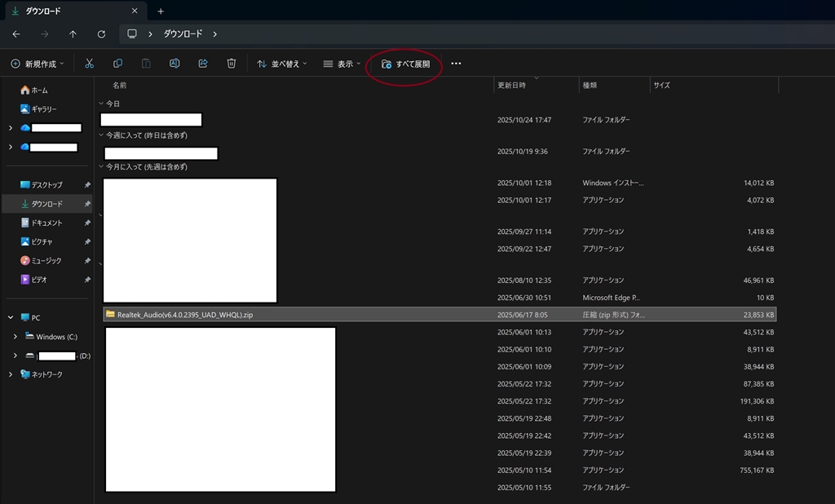Image resolution: width=835 pixels, height=504 pixels.
Task: Expand ネットワーク tree node
Action: (11, 374)
